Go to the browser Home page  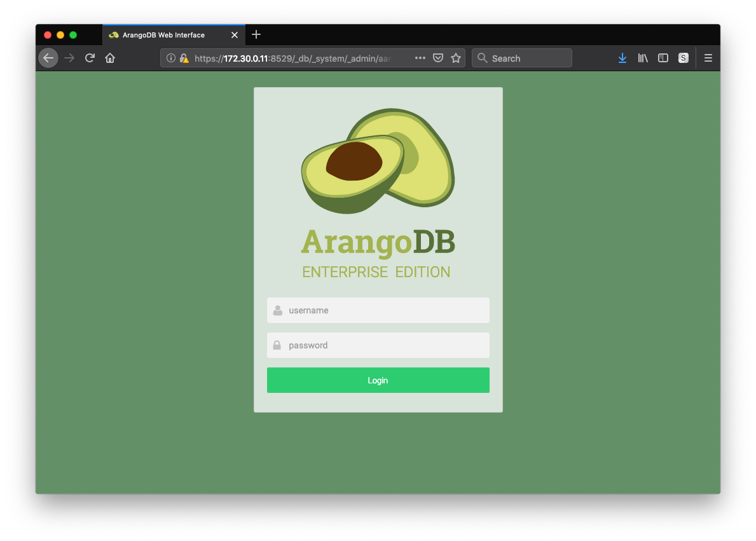pyautogui.click(x=110, y=58)
